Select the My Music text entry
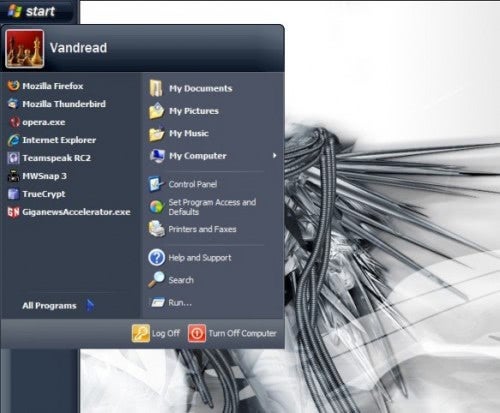The width and height of the screenshot is (500, 413). (189, 134)
